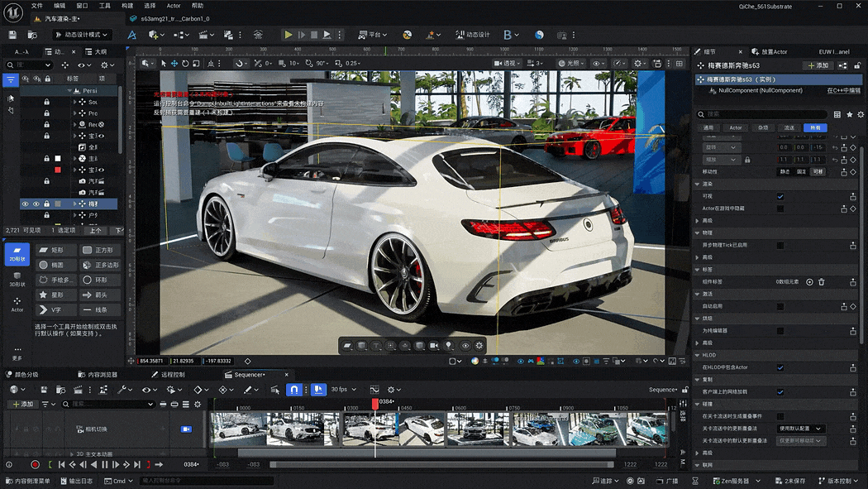Select the Scale gizmo tool in viewport
Screen dimensions: 868x489
(x=196, y=64)
